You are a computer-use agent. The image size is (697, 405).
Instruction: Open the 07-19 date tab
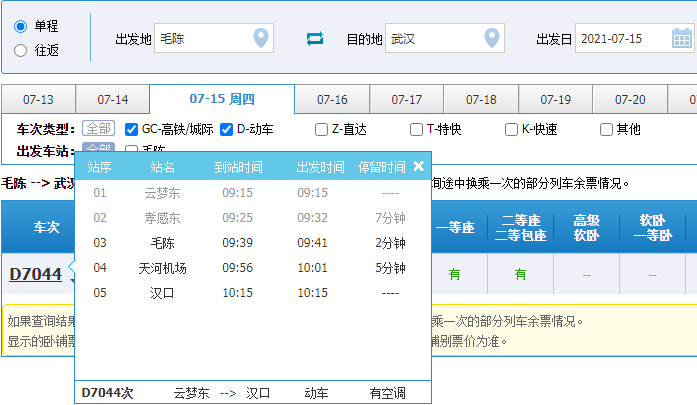coord(555,100)
